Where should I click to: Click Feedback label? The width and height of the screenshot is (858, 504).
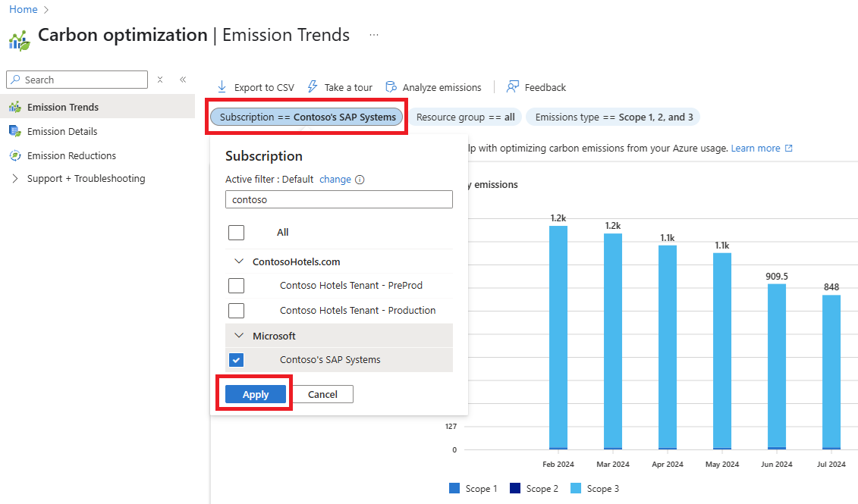point(545,87)
